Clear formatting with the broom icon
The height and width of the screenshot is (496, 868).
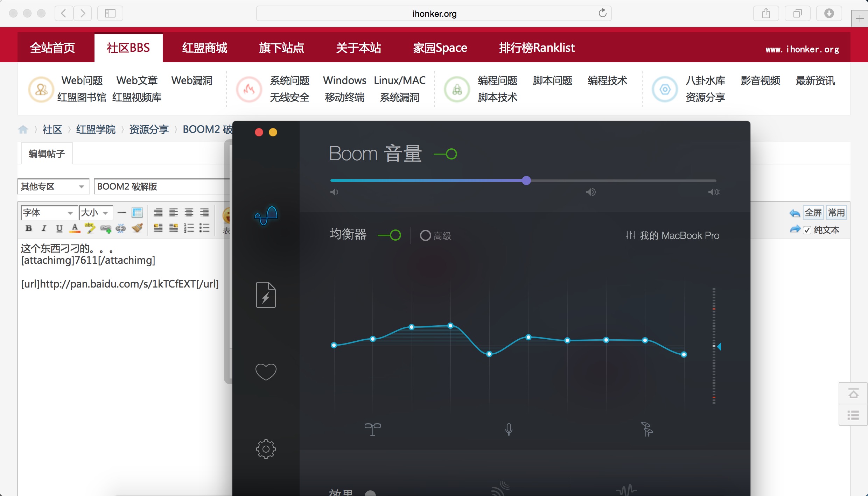pos(137,228)
